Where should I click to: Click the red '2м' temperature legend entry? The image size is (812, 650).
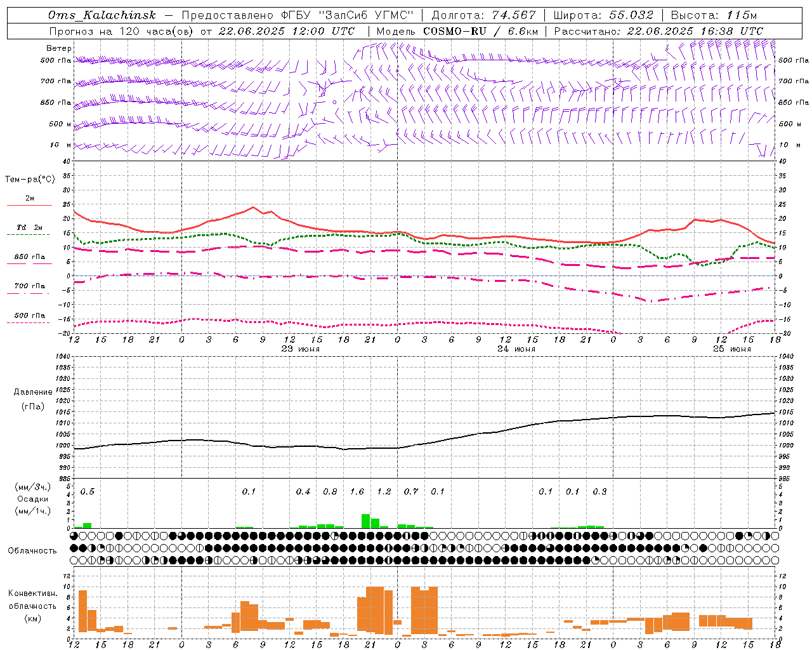point(30,198)
